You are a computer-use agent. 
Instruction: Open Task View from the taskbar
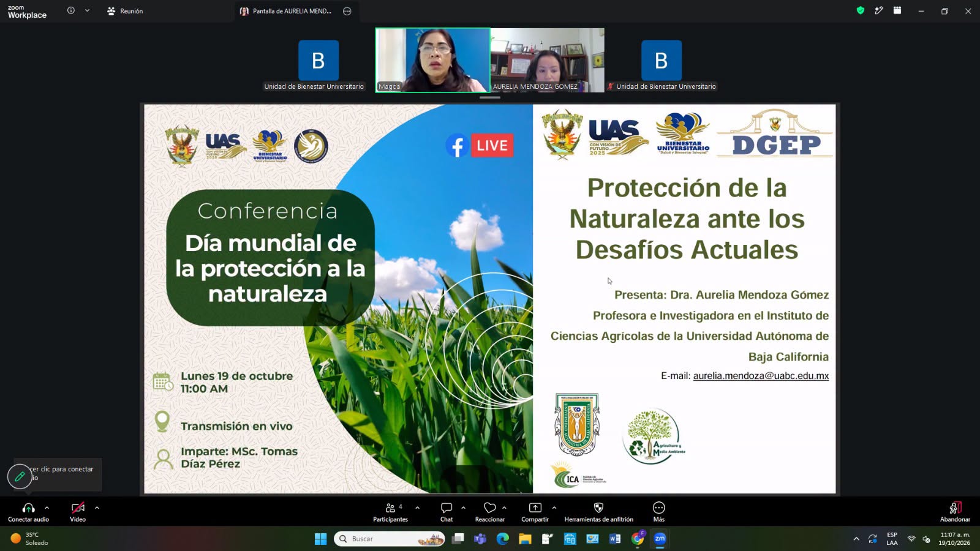458,539
